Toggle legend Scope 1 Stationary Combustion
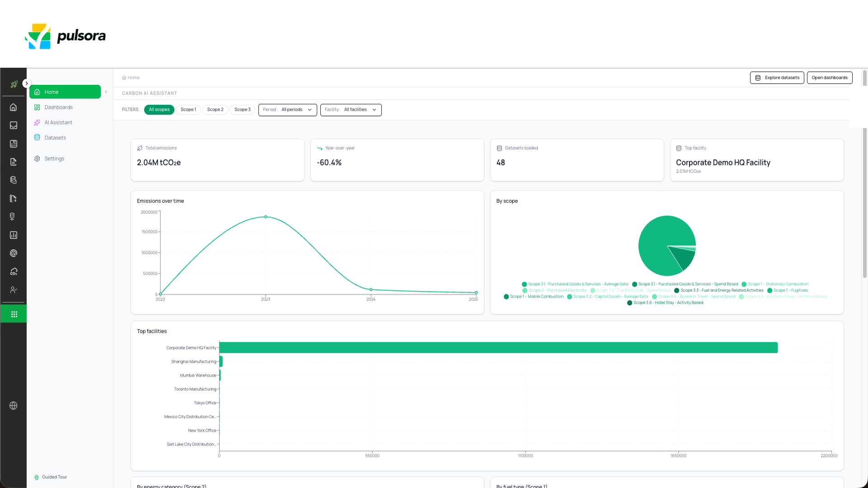Image resolution: width=868 pixels, height=488 pixels. coord(775,284)
